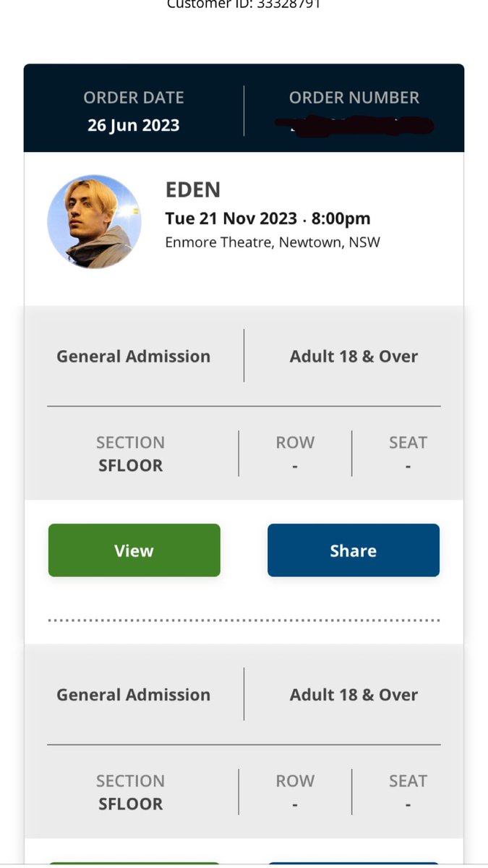View the first General Admission ticket

tap(134, 550)
